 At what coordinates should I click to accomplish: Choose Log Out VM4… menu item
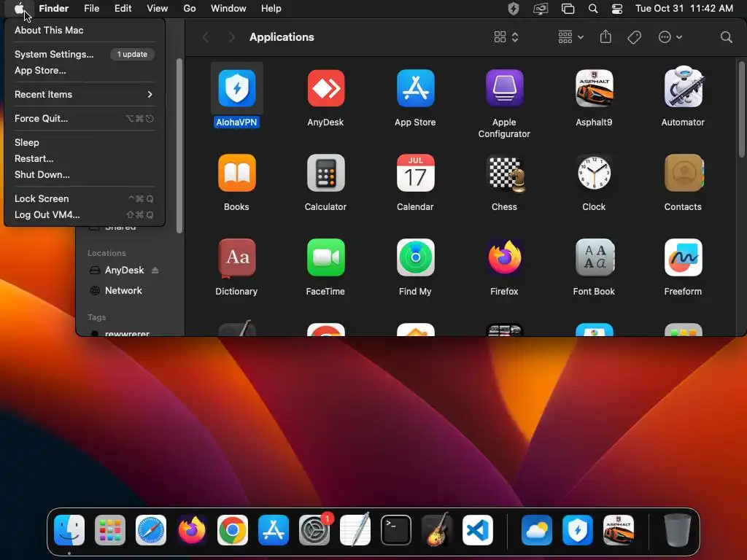tap(85, 215)
